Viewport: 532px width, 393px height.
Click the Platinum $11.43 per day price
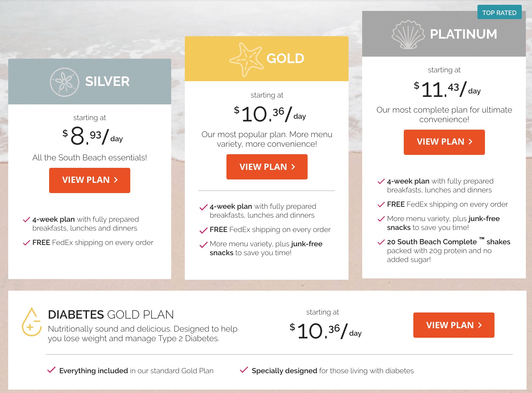pos(447,90)
